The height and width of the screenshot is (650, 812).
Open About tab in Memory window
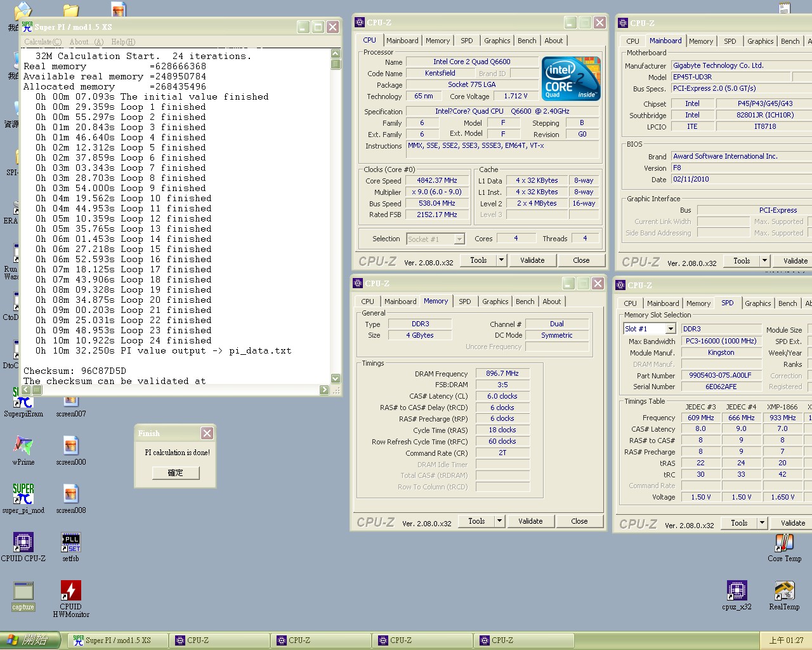click(551, 302)
